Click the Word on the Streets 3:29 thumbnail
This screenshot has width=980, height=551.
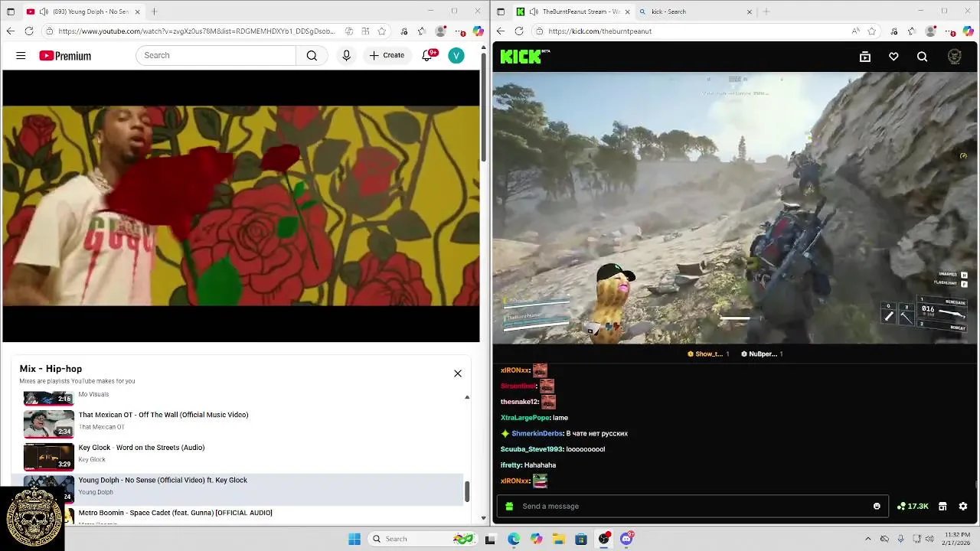pos(48,456)
